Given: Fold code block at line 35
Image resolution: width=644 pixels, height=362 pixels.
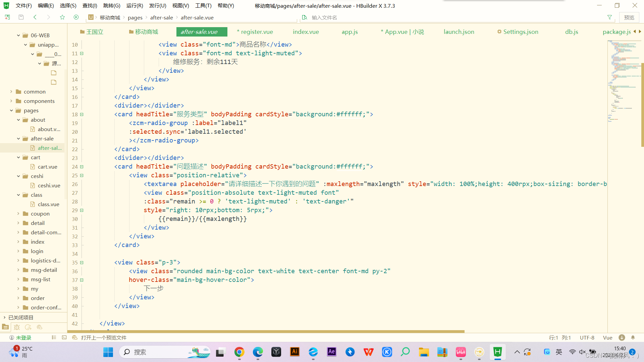Looking at the screenshot, I should click(82, 262).
